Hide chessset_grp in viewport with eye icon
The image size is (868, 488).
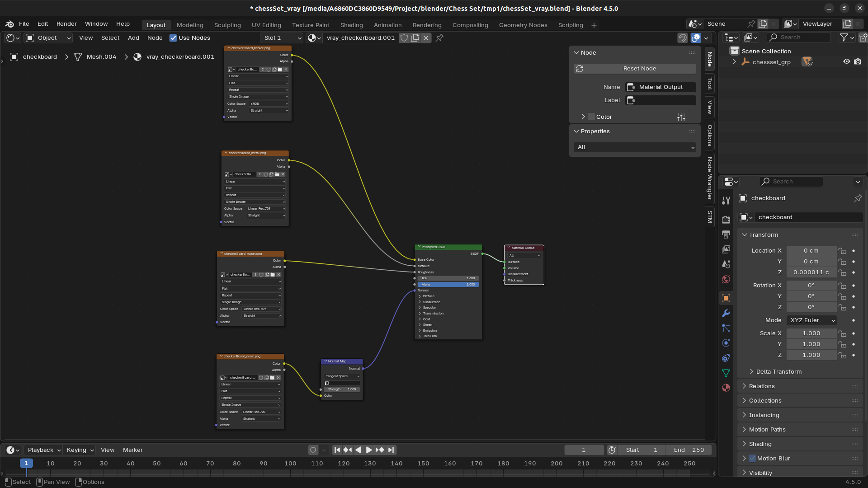pyautogui.click(x=846, y=62)
